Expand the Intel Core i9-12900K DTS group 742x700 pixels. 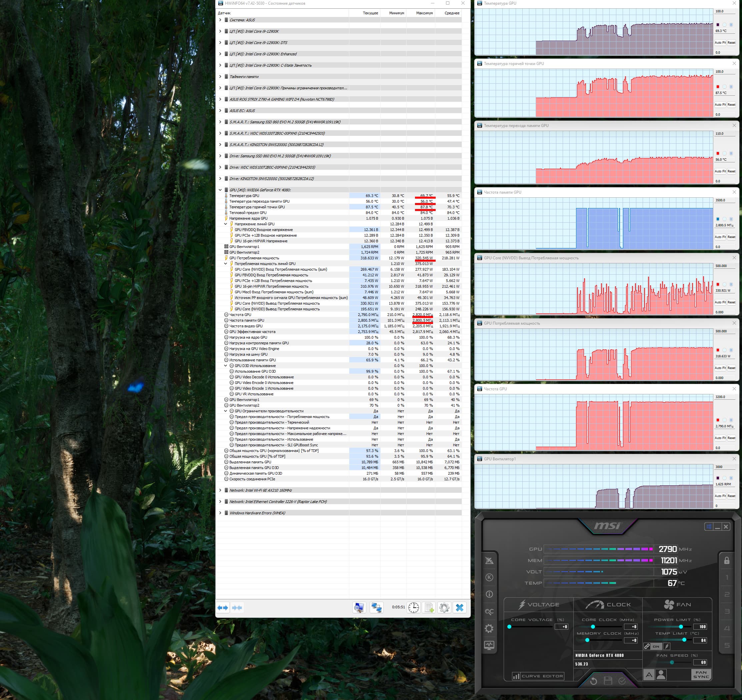point(220,43)
